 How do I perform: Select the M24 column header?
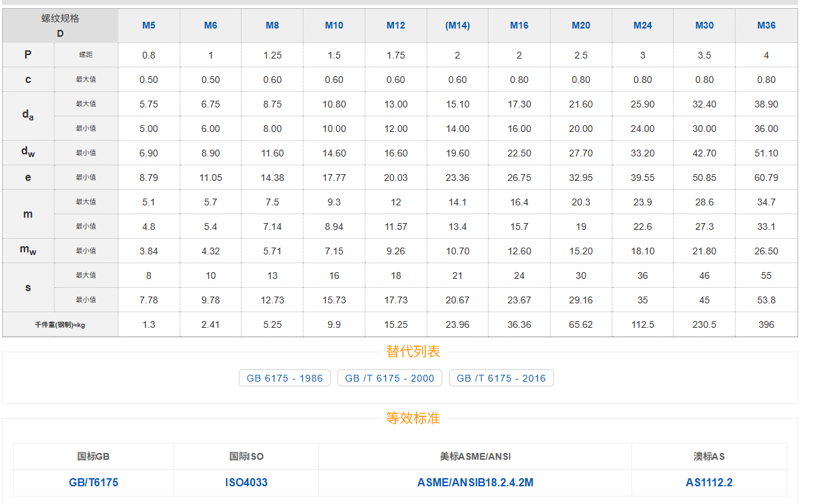click(x=642, y=25)
